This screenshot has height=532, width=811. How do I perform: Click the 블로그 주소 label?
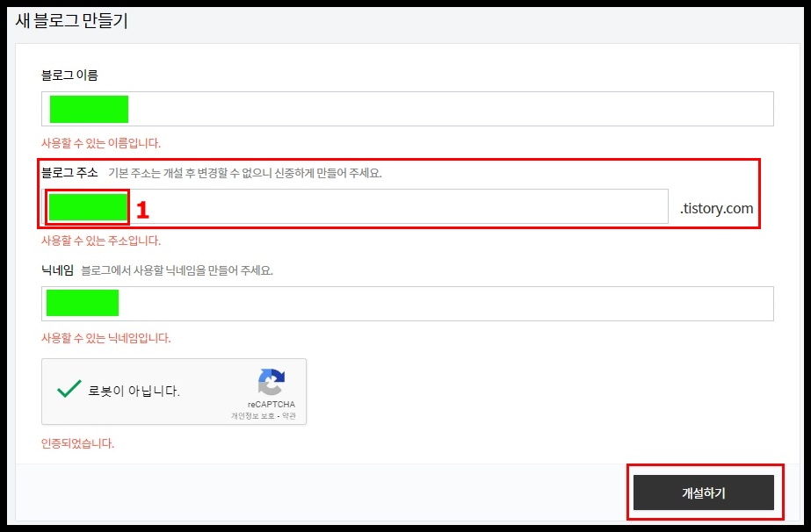pos(69,173)
